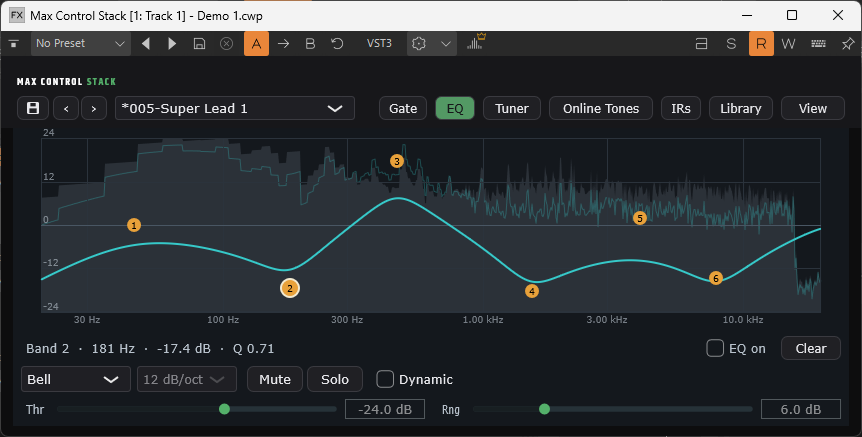Click the virtual keyboard icon

coord(819,43)
